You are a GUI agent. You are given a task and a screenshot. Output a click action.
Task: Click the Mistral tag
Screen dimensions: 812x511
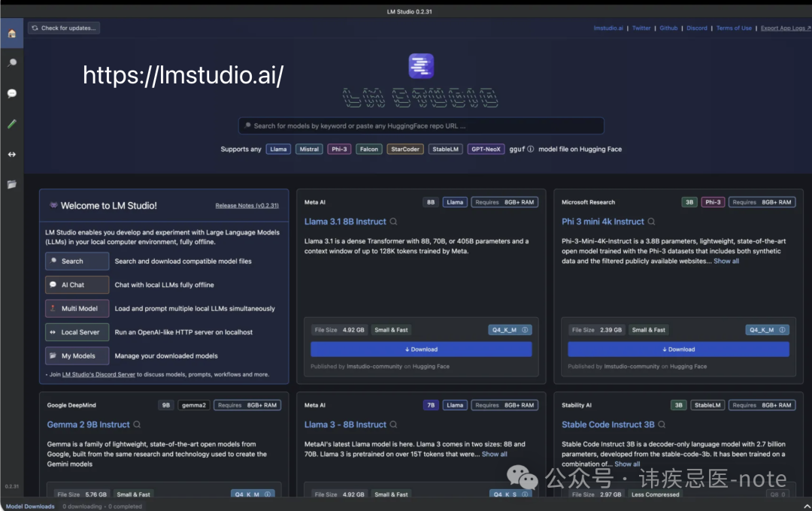click(309, 149)
